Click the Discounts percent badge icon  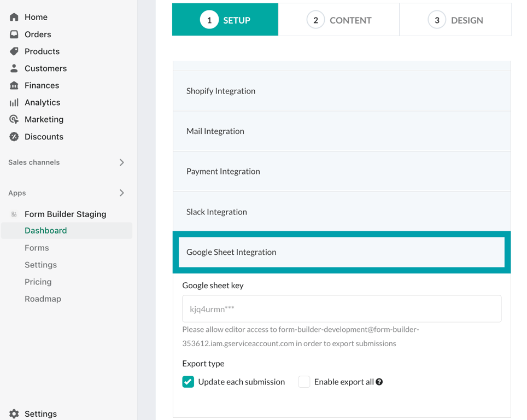[x=14, y=137]
